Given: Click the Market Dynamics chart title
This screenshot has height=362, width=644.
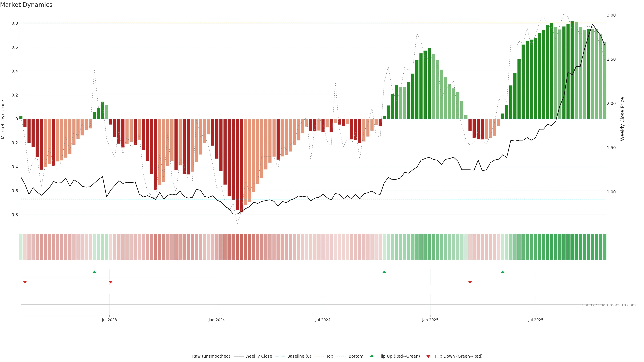Looking at the screenshot, I should 26,5.
